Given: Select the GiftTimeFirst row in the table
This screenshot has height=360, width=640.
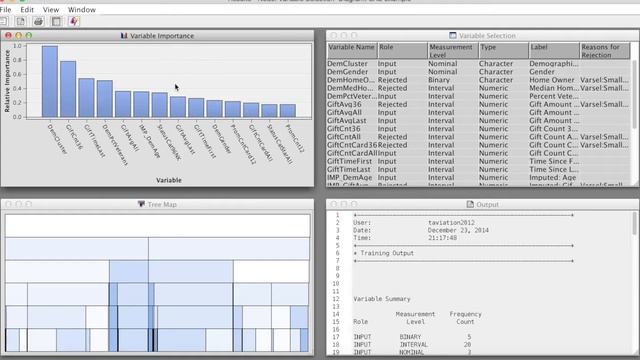Looking at the screenshot, I should point(478,162).
